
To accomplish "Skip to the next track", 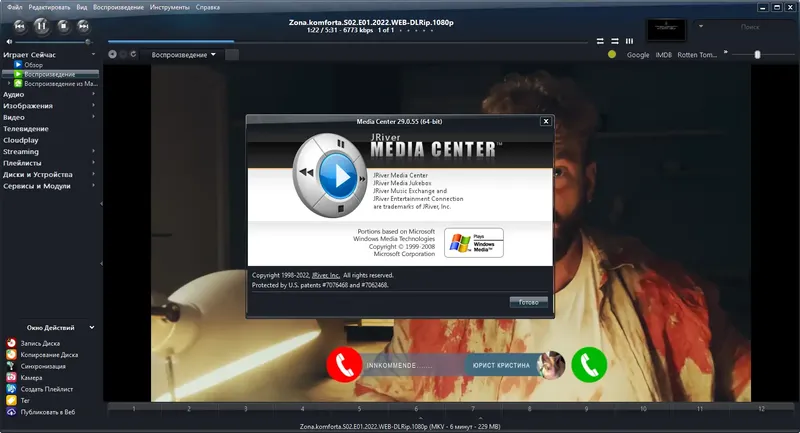I will click(x=83, y=26).
